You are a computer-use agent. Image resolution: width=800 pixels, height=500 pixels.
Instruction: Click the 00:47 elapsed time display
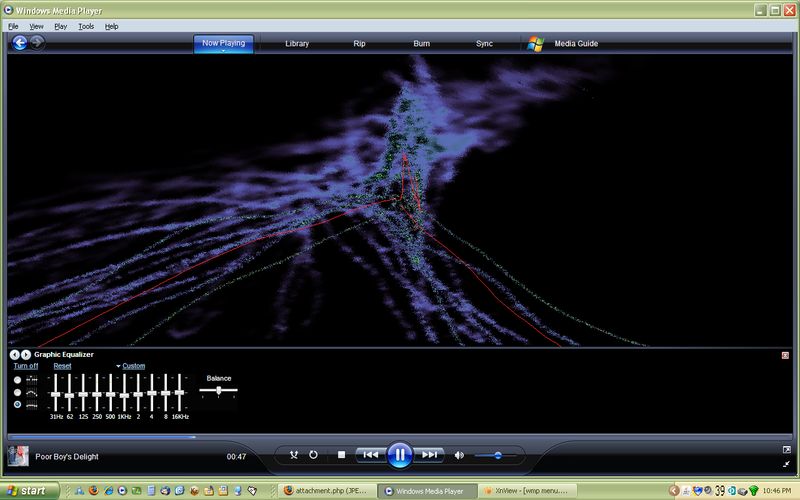(x=236, y=457)
